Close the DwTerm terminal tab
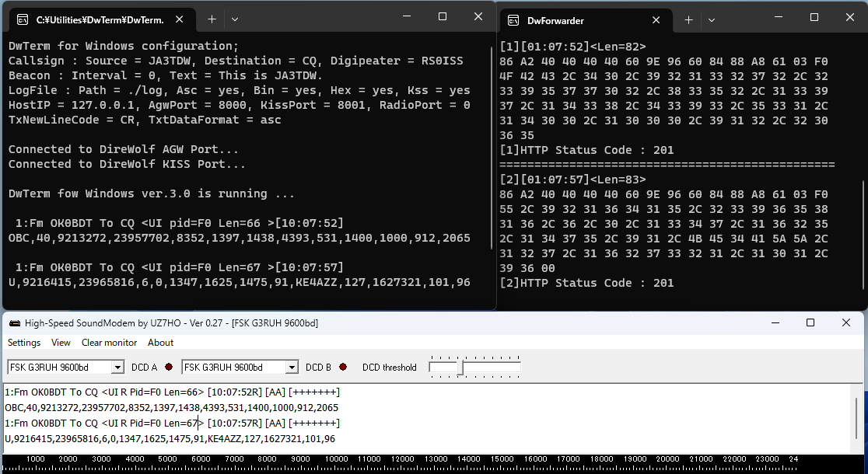 tap(180, 19)
